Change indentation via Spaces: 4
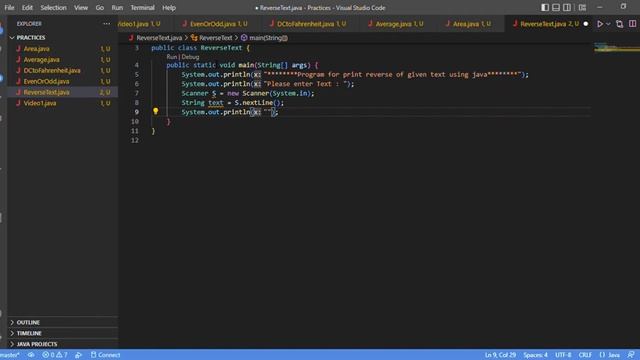 [535, 355]
